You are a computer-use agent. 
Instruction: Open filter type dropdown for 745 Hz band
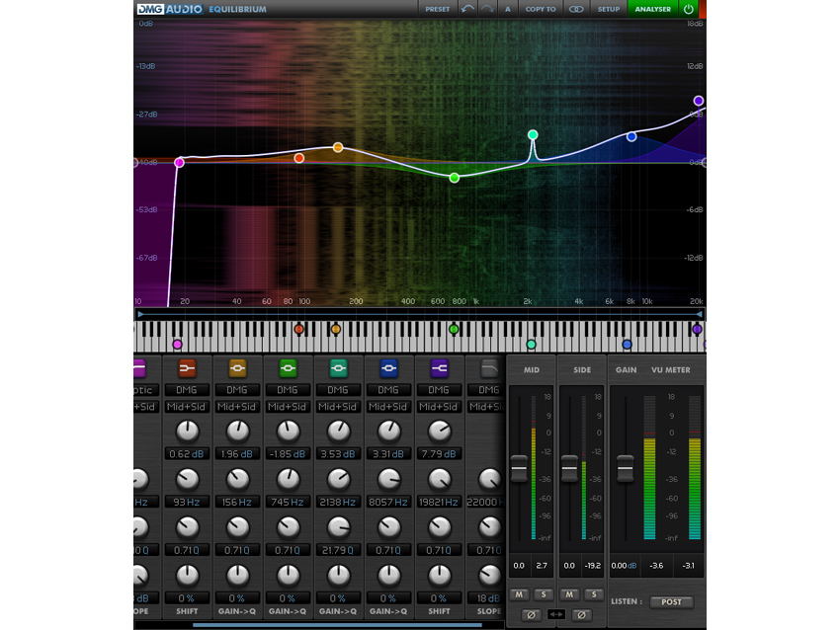tap(288, 390)
